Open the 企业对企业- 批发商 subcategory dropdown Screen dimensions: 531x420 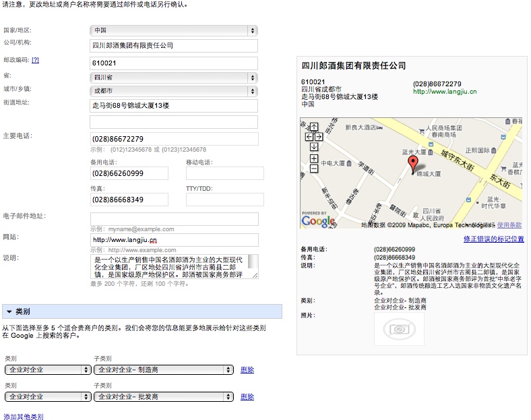164,396
